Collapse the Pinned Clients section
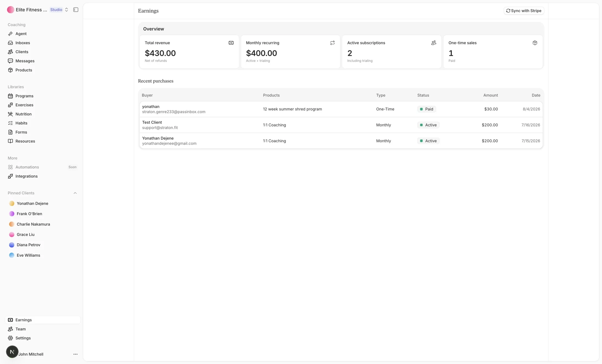This screenshot has height=364, width=602. point(75,193)
